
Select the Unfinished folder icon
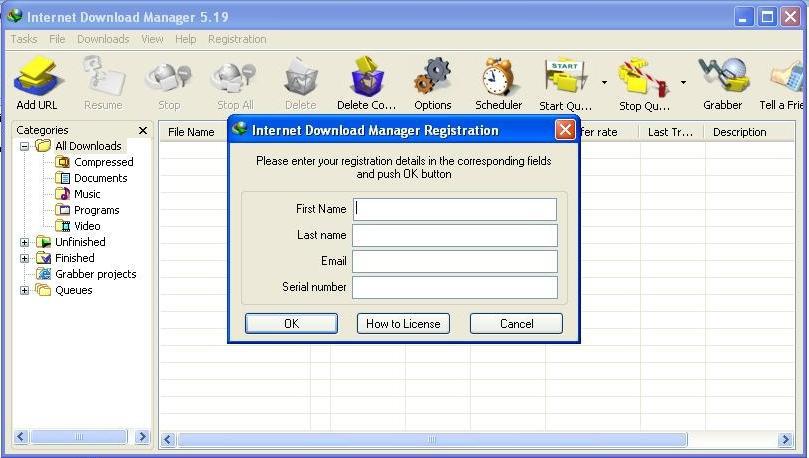43,242
